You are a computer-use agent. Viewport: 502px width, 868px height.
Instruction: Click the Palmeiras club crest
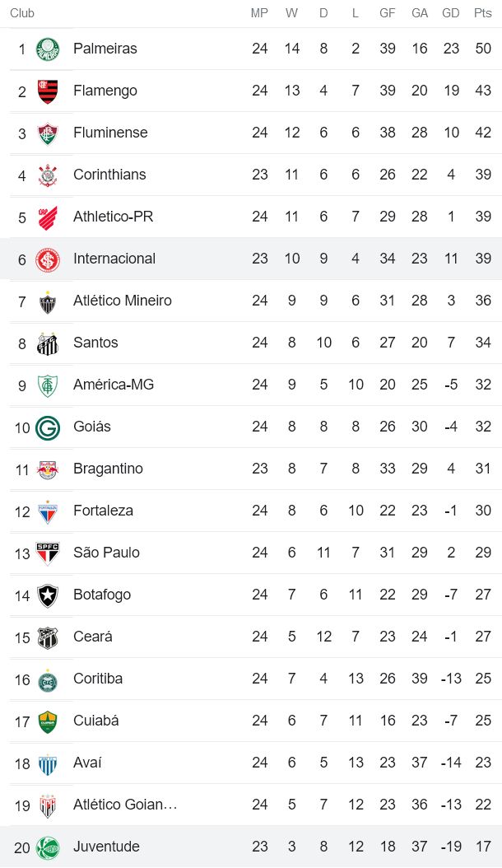coord(48,49)
